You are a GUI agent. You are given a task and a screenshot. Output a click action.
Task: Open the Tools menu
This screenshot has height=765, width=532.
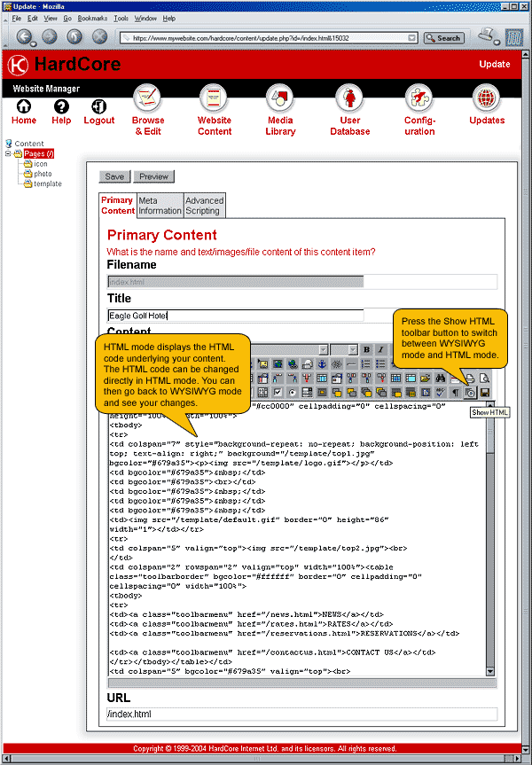121,19
